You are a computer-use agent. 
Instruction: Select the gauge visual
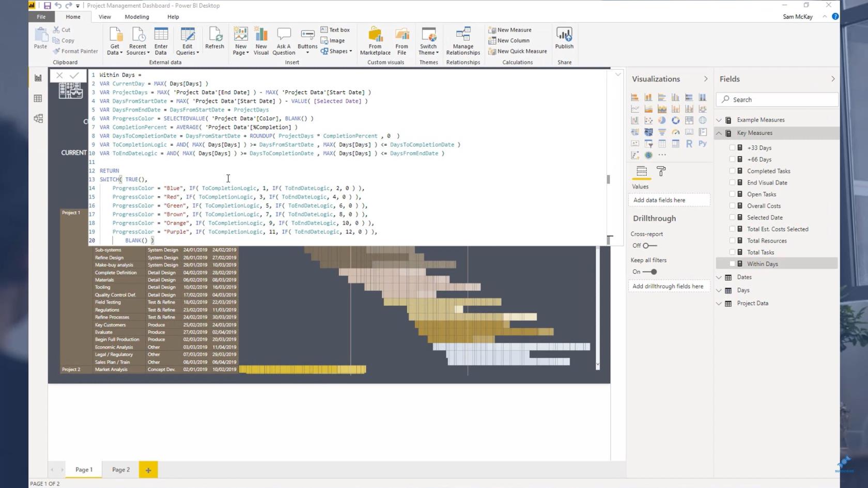[x=675, y=132]
